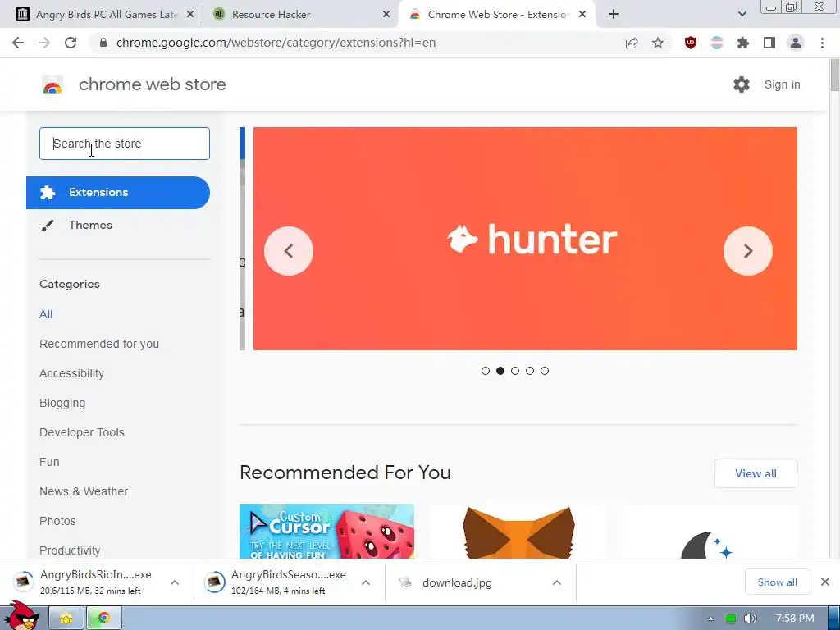Click the address bar URL
The width and height of the screenshot is (840, 630).
[x=276, y=43]
